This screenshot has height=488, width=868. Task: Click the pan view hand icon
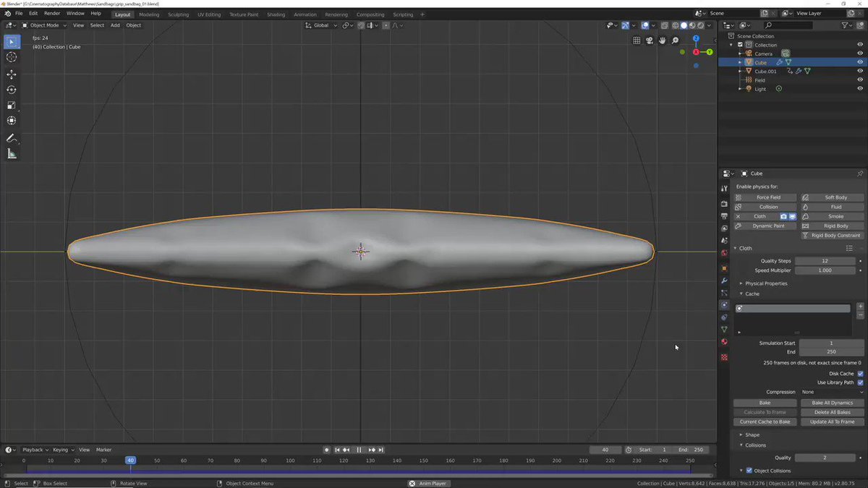[x=663, y=40]
